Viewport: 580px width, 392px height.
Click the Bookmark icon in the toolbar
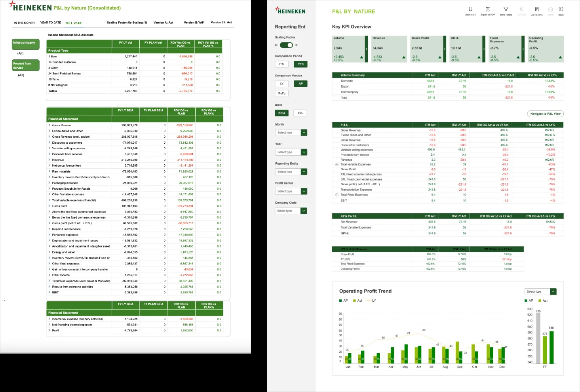(470, 9)
